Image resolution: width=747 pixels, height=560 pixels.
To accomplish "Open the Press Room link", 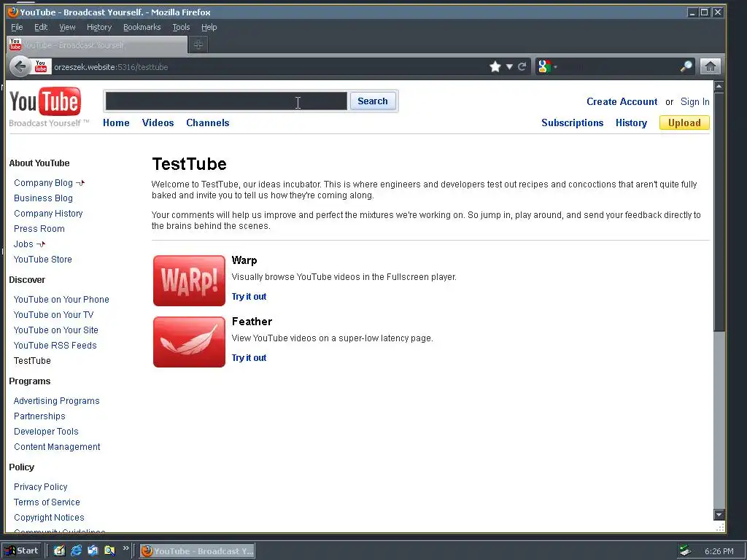I will point(39,228).
